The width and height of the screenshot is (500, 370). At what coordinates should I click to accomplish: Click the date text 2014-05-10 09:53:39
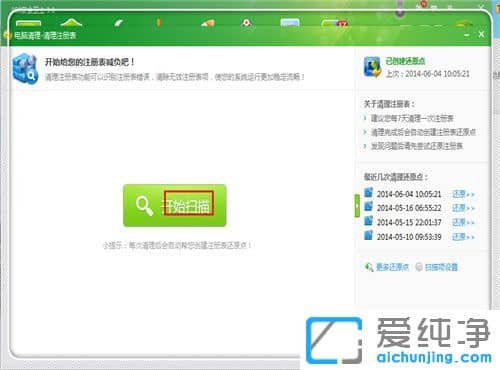point(409,237)
